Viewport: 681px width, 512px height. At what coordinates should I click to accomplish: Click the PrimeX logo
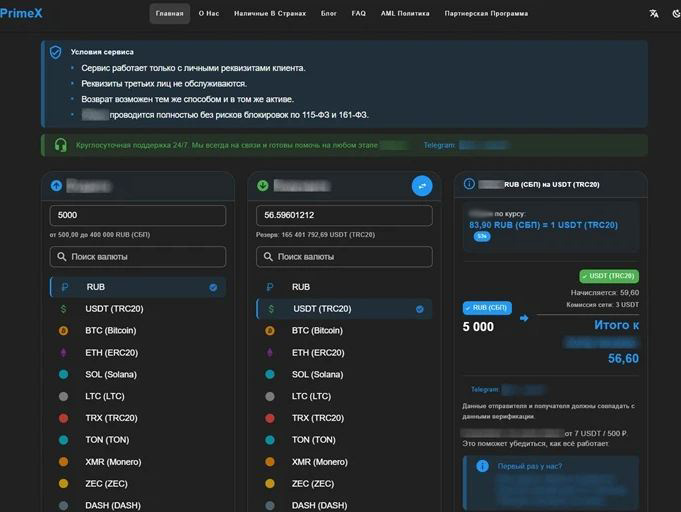[21, 13]
